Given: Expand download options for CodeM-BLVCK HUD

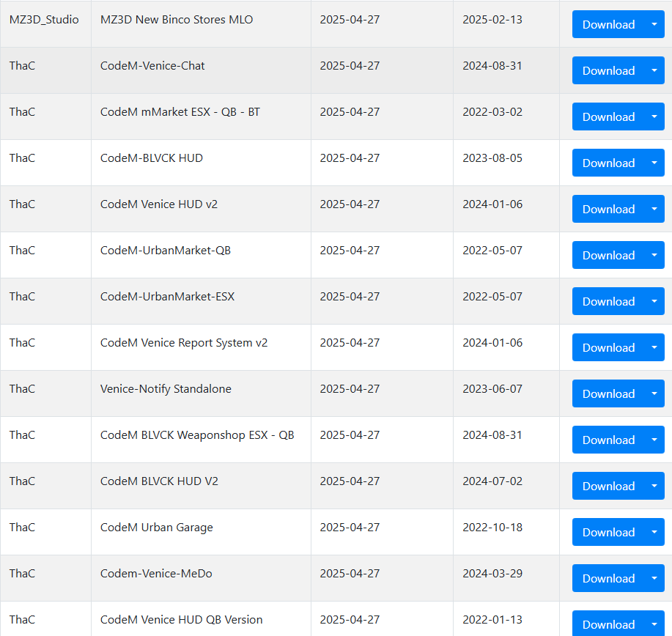Looking at the screenshot, I should (654, 163).
